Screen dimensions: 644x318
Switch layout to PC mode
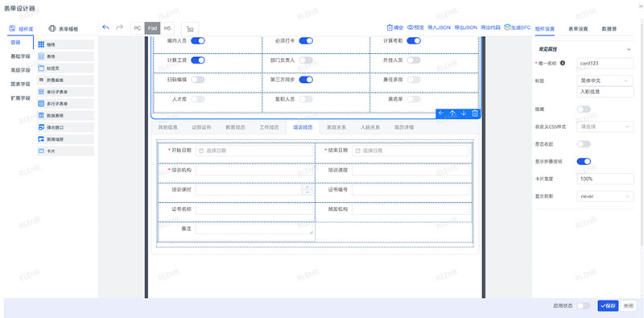pos(138,28)
